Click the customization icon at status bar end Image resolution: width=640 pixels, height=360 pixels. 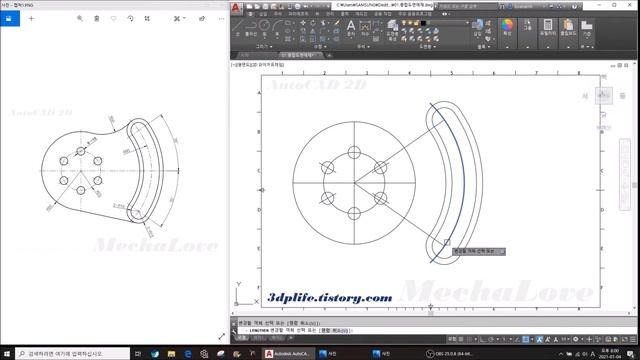[x=633, y=339]
